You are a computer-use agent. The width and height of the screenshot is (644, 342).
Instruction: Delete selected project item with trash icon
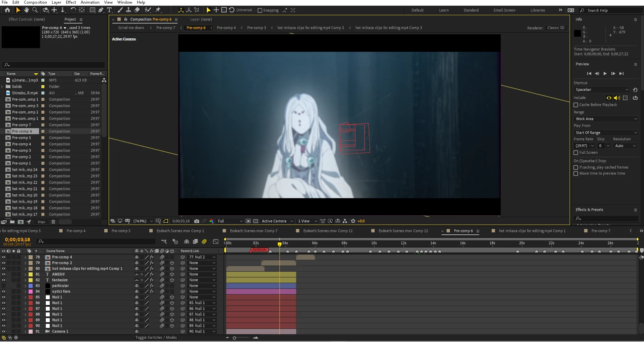pos(53,222)
